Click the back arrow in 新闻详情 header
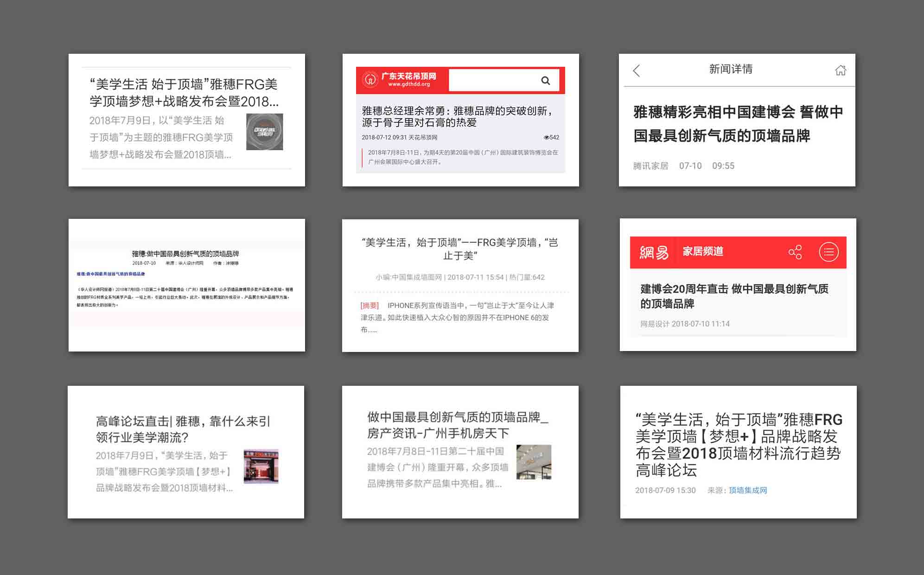 [636, 71]
